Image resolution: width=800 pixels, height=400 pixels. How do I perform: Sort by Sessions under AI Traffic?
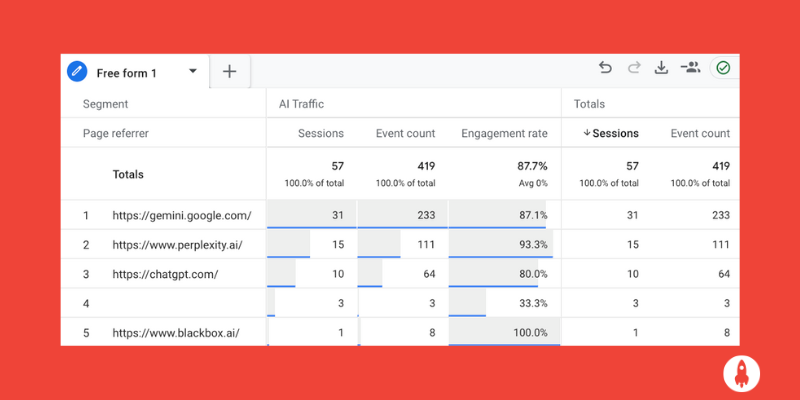(321, 134)
